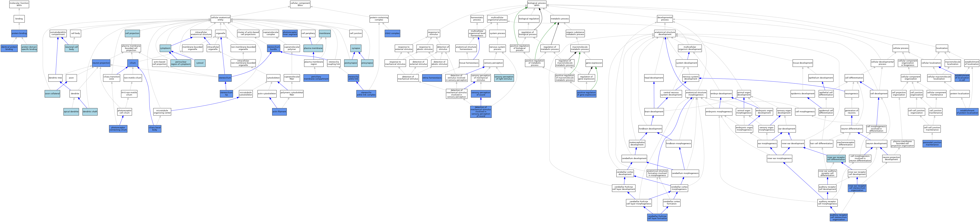Click the 'head development' node
This screenshot has height=222, width=980.
click(654, 78)
